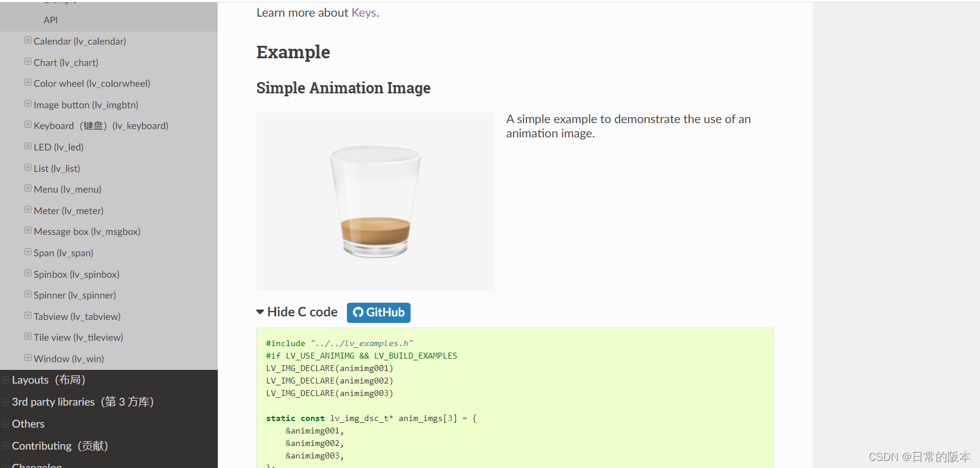This screenshot has width=980, height=468.
Task: Go to the Keyboard (lv_keyboard) page
Action: pos(101,125)
